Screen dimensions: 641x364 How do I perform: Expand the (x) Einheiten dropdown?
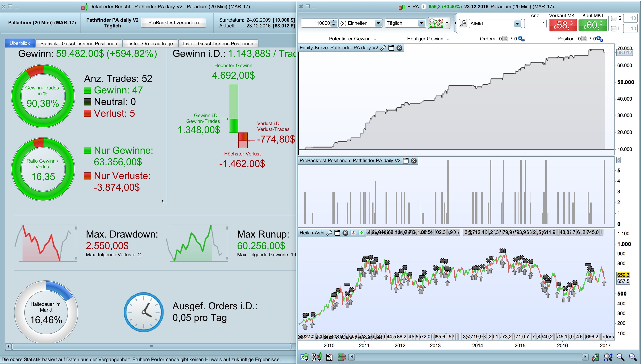(x=378, y=23)
